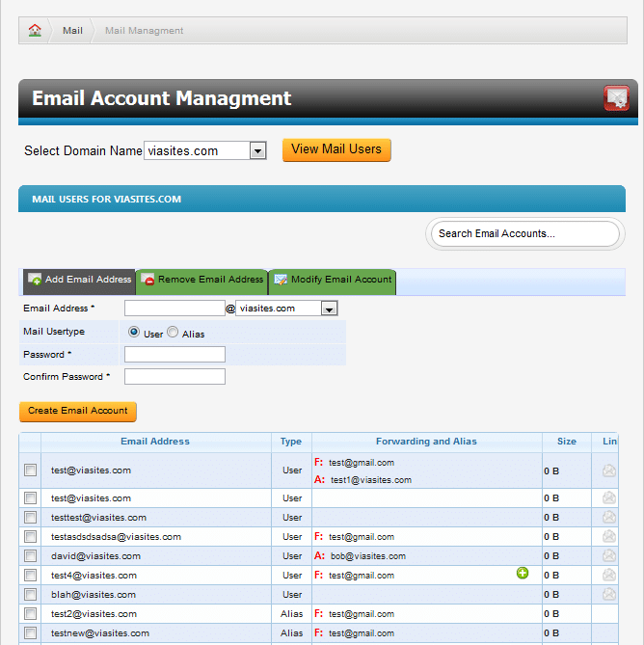Select the User mail usertype radio

134,333
